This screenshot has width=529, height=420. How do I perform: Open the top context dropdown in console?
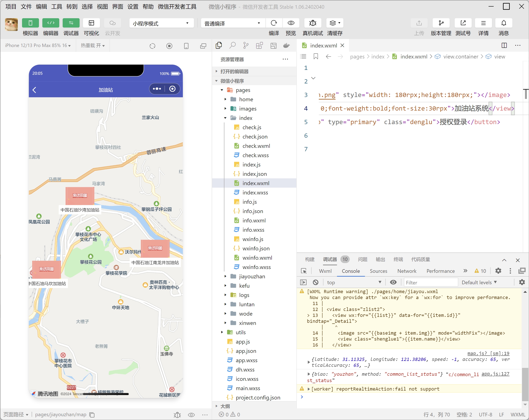(354, 283)
